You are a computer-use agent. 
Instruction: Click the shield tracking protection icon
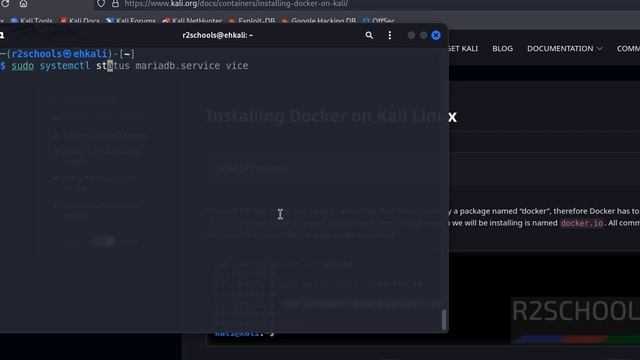101,4
